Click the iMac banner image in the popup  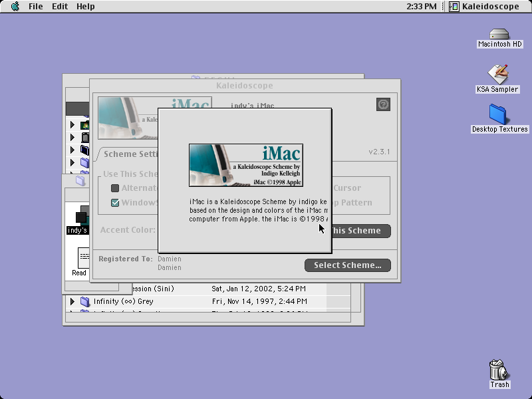click(x=246, y=165)
